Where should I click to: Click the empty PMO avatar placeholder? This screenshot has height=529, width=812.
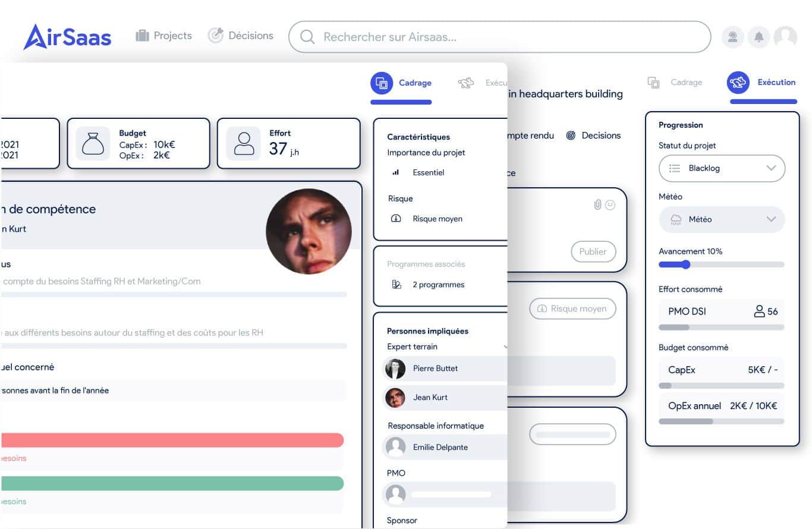[x=395, y=494]
